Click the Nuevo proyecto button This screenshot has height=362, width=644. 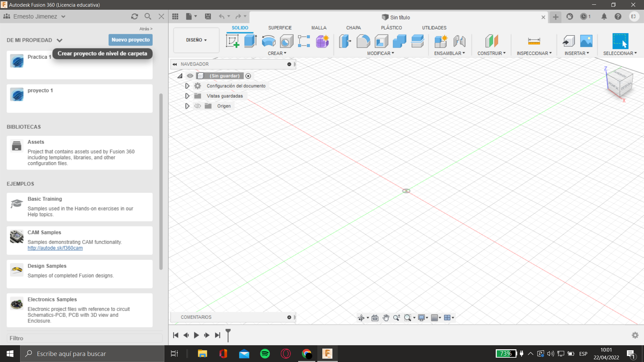[130, 40]
